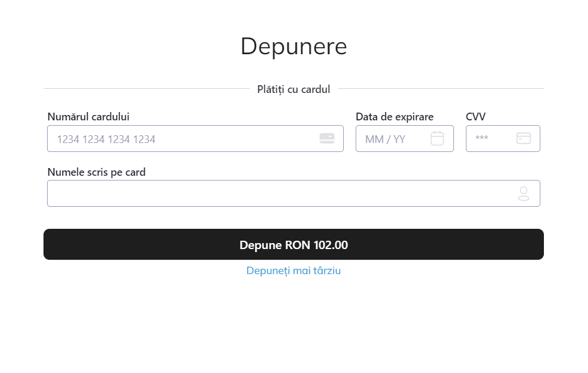This screenshot has height=373, width=588.
Task: Click the MM / YY placeholder text
Action: (385, 139)
